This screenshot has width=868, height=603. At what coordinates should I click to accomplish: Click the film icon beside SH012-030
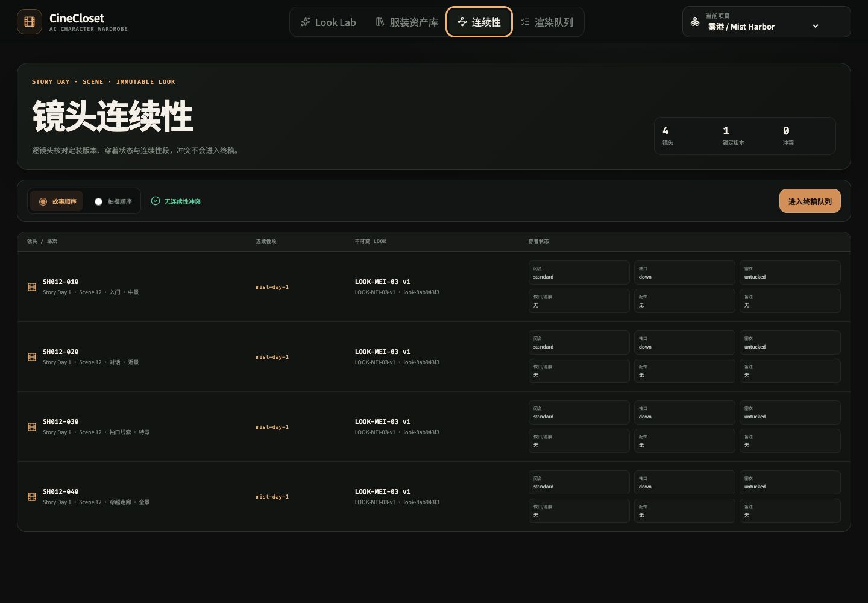tap(32, 427)
